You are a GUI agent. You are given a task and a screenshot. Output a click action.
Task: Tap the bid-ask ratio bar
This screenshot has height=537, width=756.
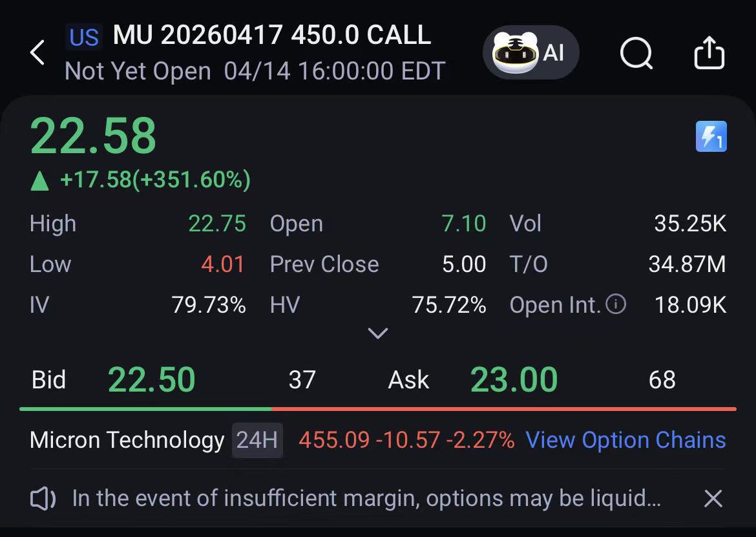click(x=378, y=409)
